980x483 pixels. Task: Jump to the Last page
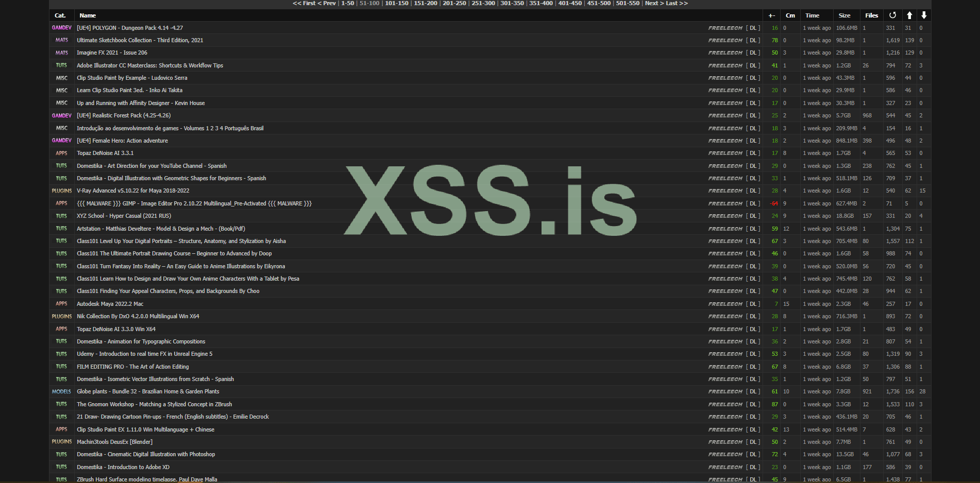tap(677, 3)
